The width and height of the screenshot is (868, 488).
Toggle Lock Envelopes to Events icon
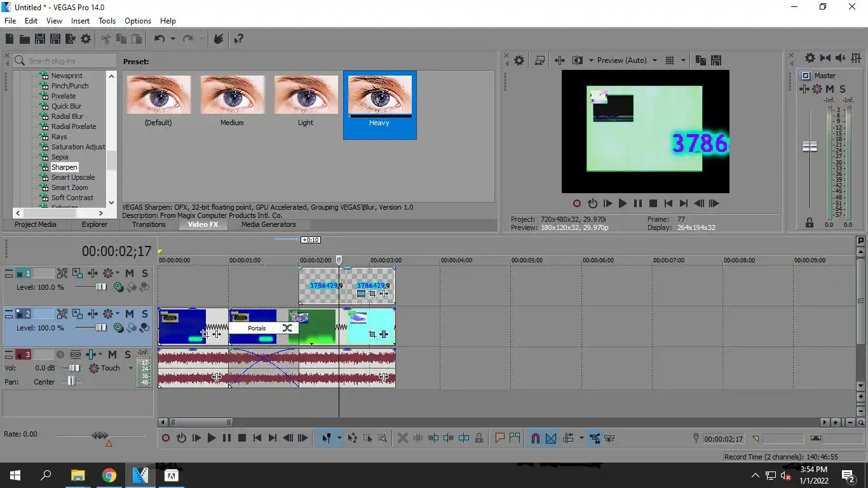coord(594,438)
